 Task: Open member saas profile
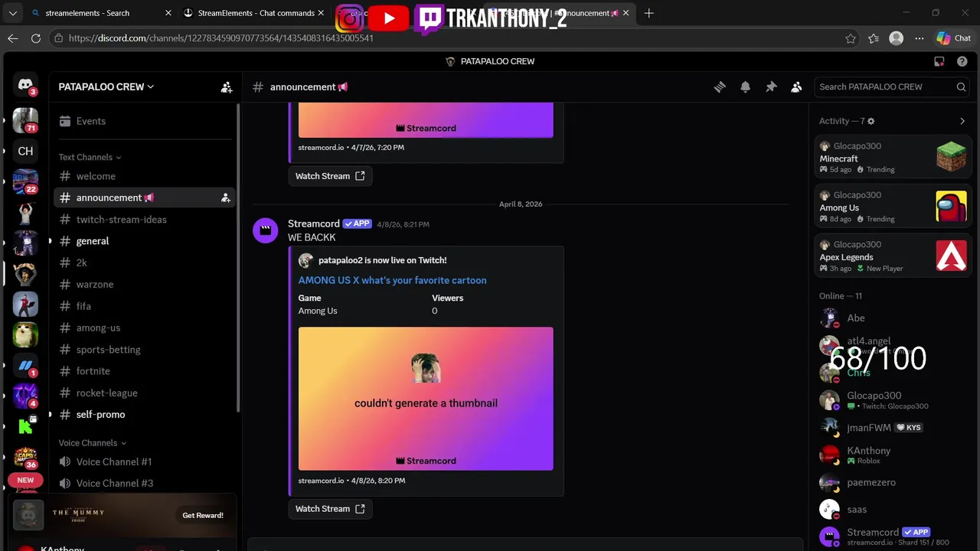tap(893, 509)
